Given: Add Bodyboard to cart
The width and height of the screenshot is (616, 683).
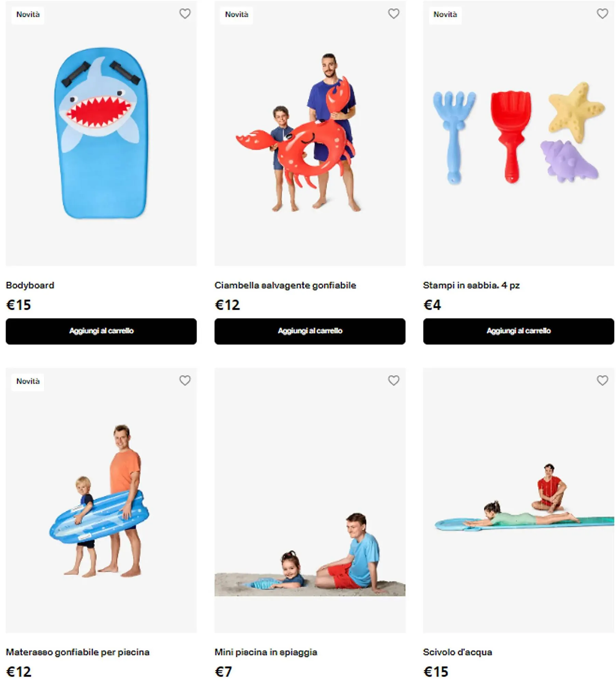Looking at the screenshot, I should pos(101,331).
